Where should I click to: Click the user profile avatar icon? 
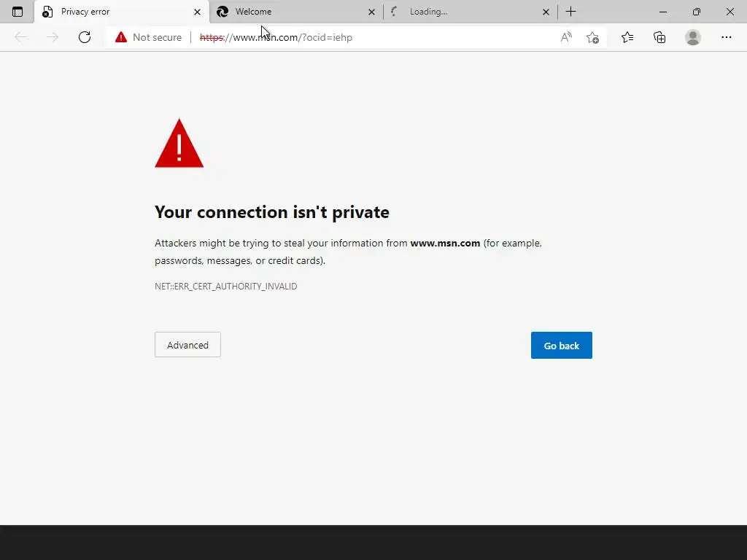click(x=693, y=37)
